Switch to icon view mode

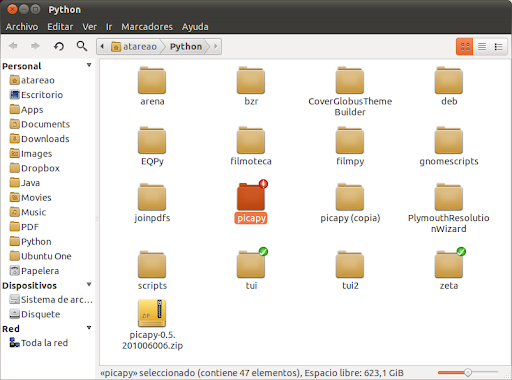point(465,46)
